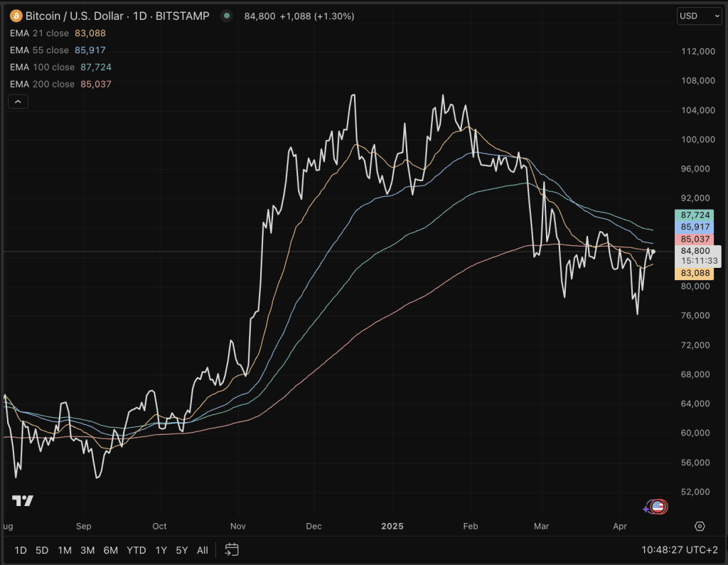This screenshot has width=728, height=565.
Task: Click the EMA 55 value 85,917 in legend
Action: (90, 50)
